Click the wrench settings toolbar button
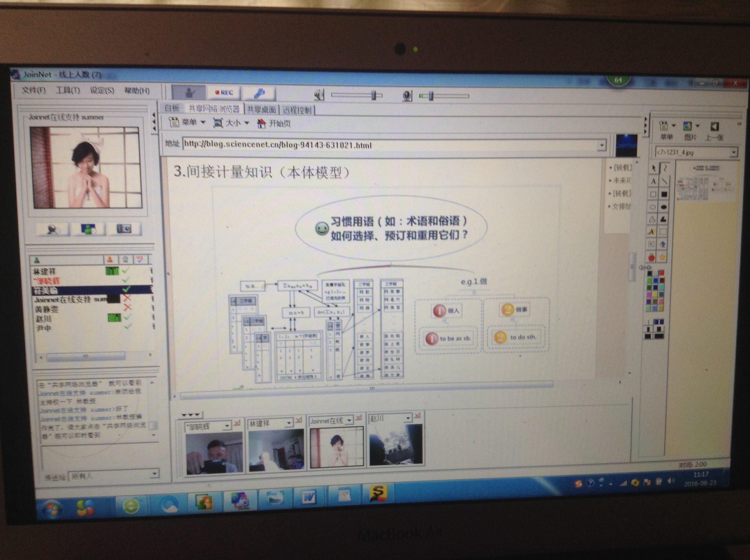Image resolution: width=750 pixels, height=560 pixels. point(259,93)
